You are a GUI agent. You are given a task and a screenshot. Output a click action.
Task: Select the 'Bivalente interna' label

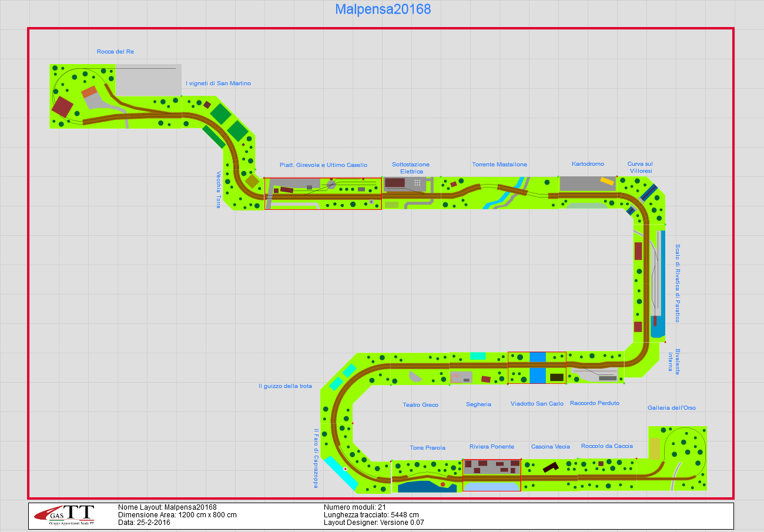pyautogui.click(x=673, y=361)
